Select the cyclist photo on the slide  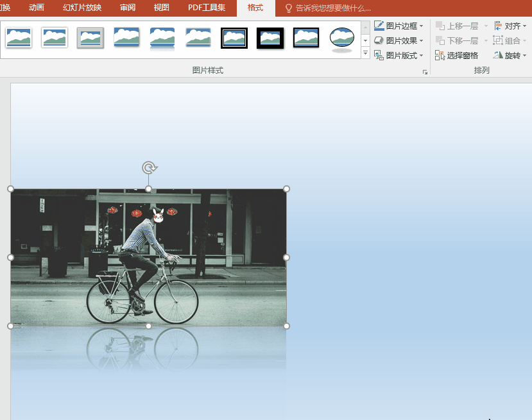coord(149,258)
